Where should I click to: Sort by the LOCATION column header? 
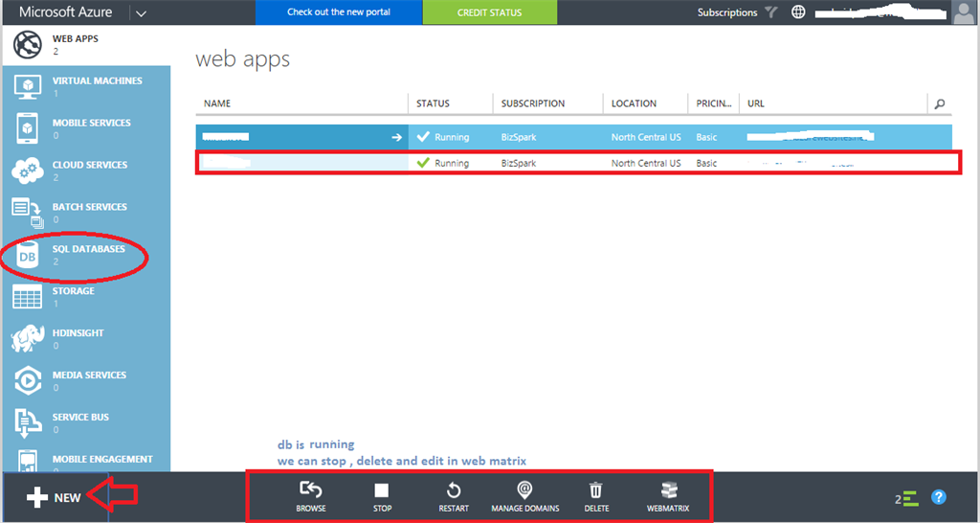634,103
